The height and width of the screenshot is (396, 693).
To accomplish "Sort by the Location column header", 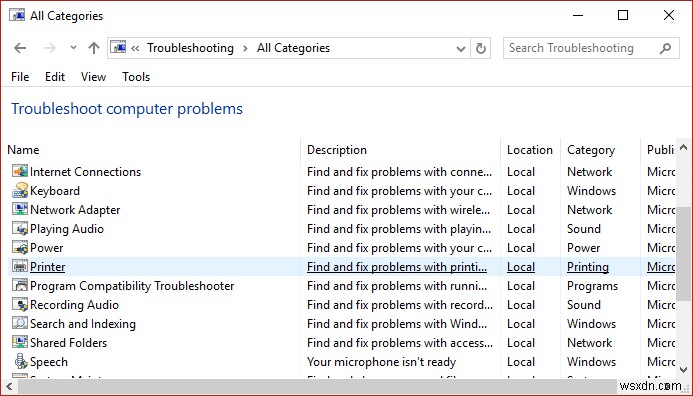I will tap(530, 150).
